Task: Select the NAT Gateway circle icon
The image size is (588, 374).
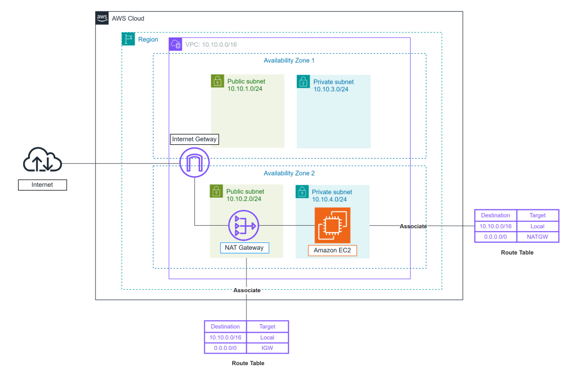Action: coord(244,226)
